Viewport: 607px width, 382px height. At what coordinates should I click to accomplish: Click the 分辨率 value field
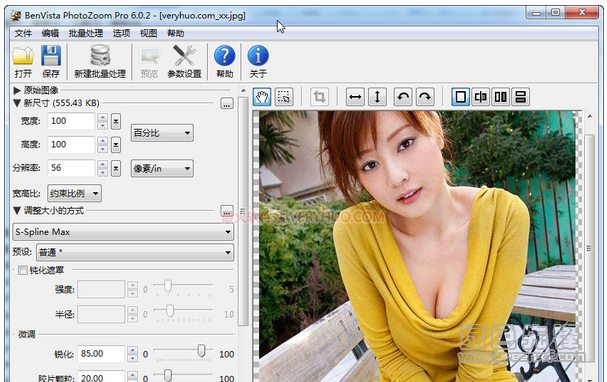click(71, 168)
